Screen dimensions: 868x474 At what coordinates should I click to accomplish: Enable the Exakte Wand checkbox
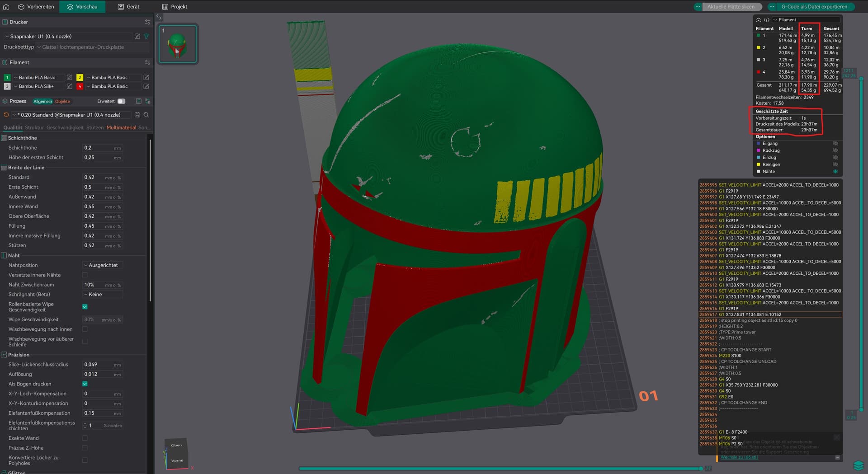tap(85, 438)
